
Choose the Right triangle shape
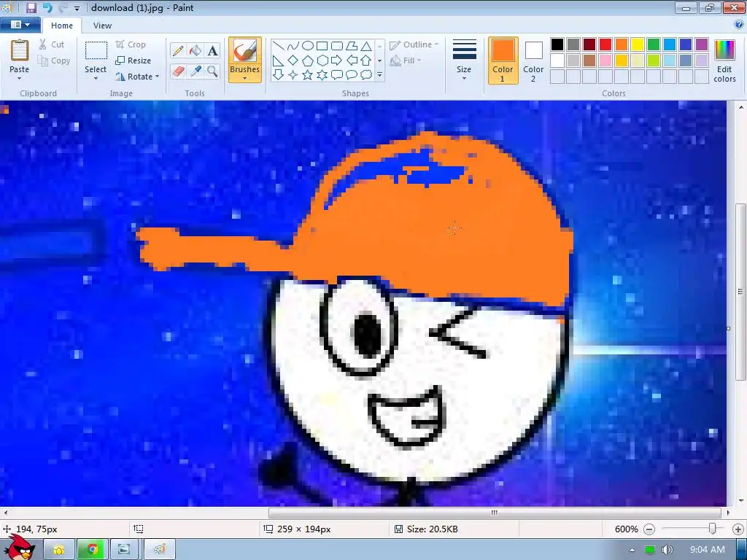click(x=279, y=61)
